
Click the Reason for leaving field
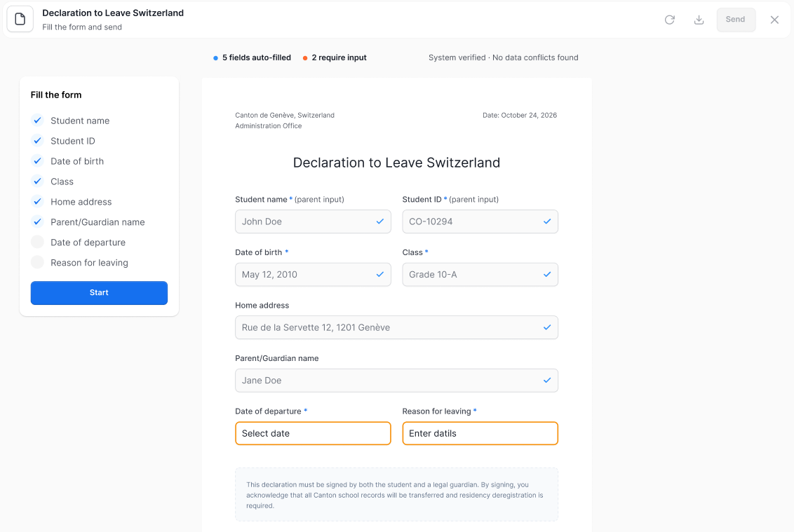tap(480, 433)
